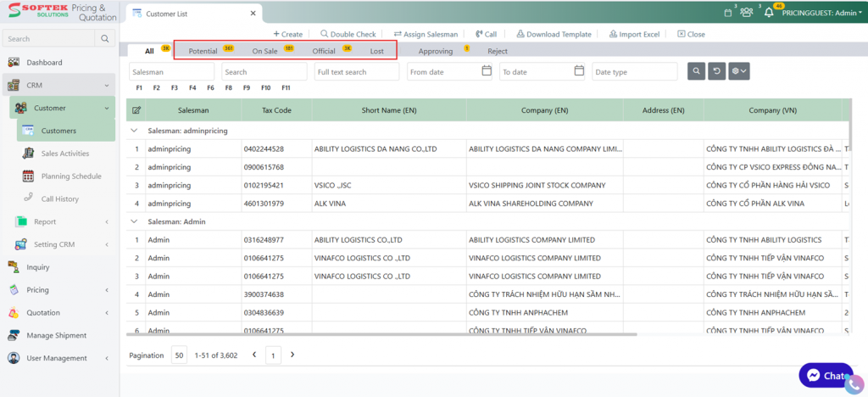Collapse the Salesman: adminpricing group
The width and height of the screenshot is (868, 397).
pos(134,131)
